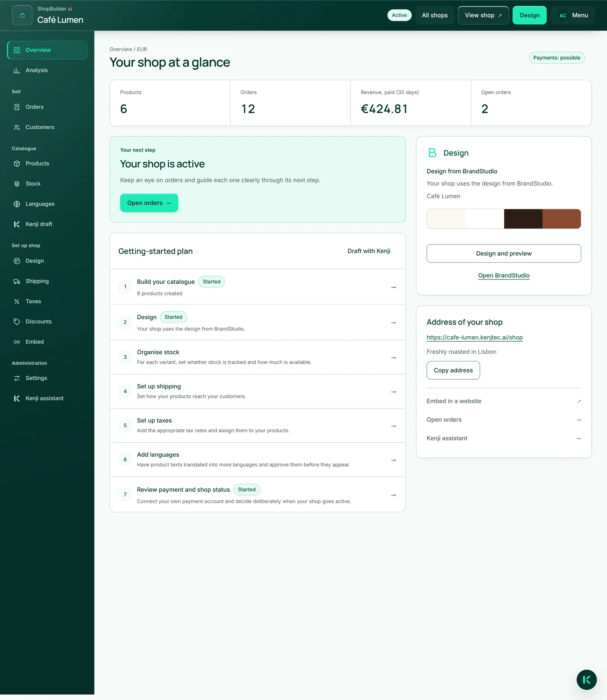Open the Organise stock step arrow

(393, 358)
